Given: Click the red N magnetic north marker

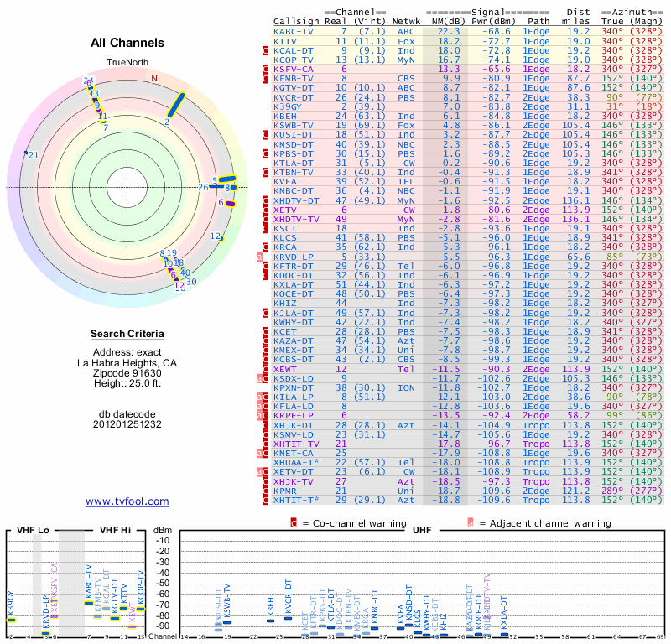Looking at the screenshot, I should tap(154, 78).
